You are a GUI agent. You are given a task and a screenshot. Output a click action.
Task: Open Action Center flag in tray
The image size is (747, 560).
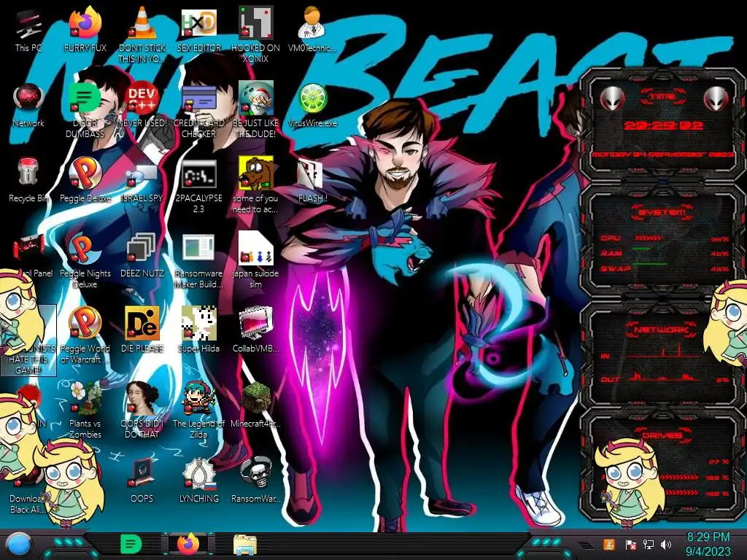click(630, 545)
